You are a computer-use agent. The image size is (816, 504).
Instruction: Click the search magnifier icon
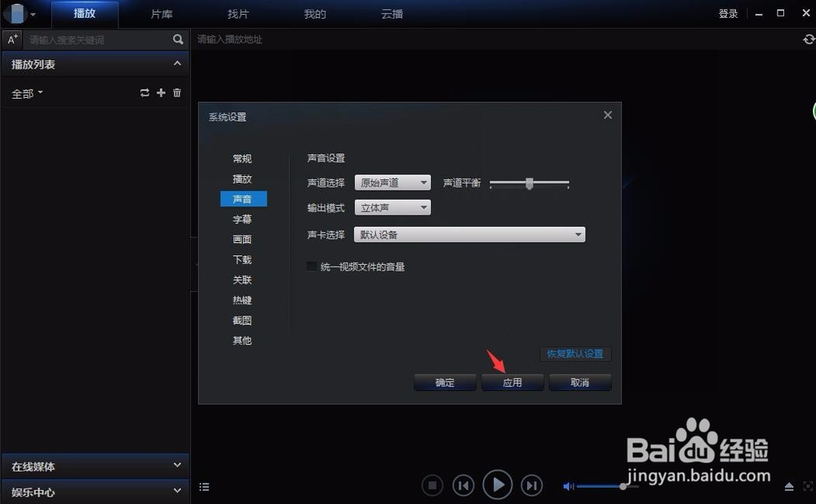pos(178,39)
